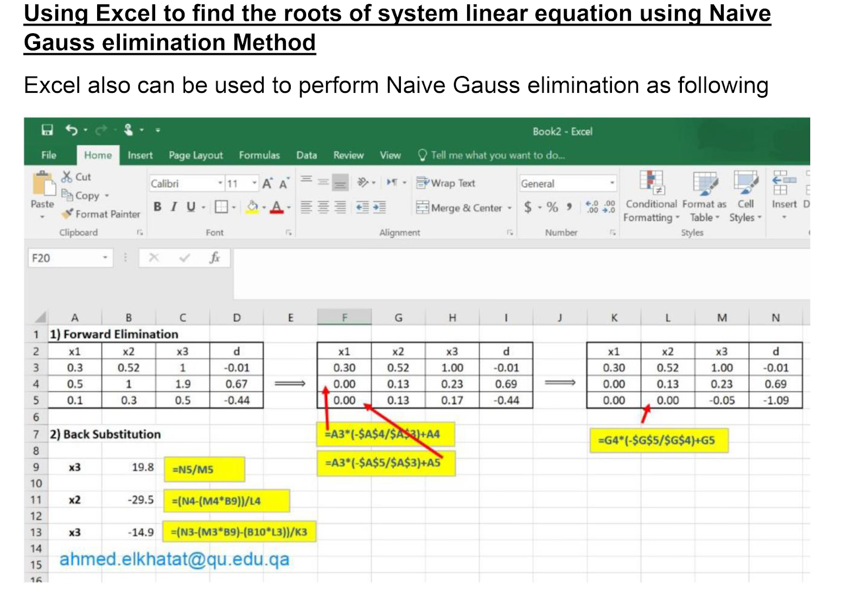
Task: Click Increase Decimal button
Action: click(x=592, y=207)
